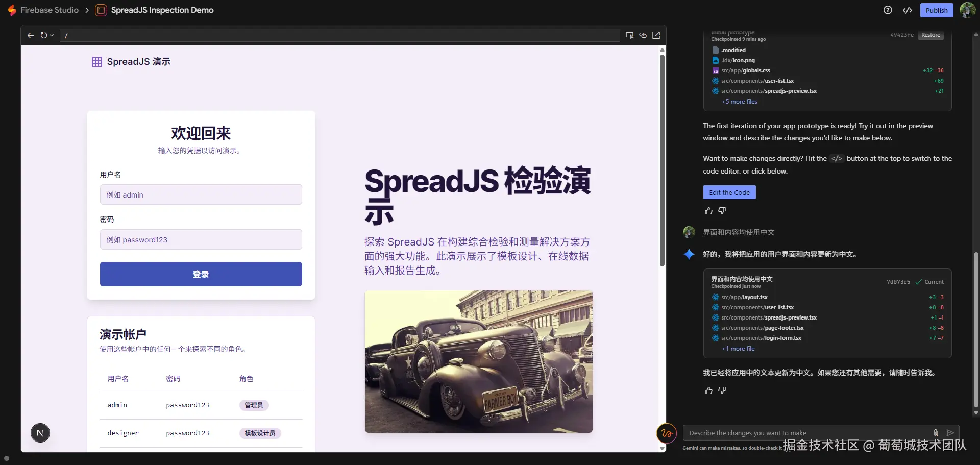This screenshot has height=465, width=980.
Task: Click the preview pane vertical scrollbar
Action: [x=662, y=160]
